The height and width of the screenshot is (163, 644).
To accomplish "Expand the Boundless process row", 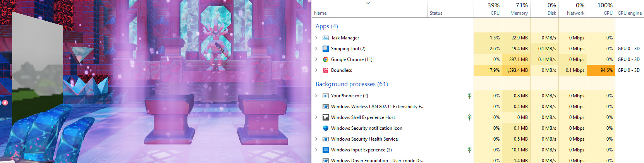I will tap(316, 70).
